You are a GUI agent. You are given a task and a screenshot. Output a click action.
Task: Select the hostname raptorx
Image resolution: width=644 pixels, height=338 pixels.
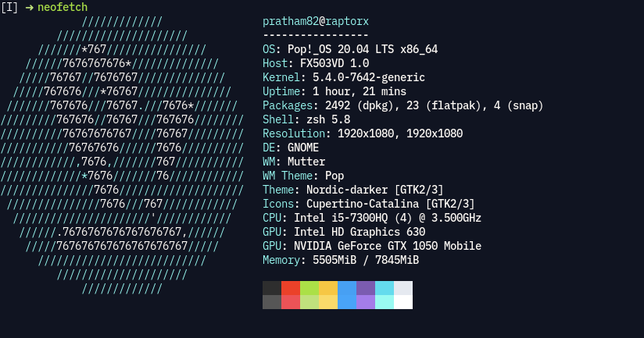(347, 21)
